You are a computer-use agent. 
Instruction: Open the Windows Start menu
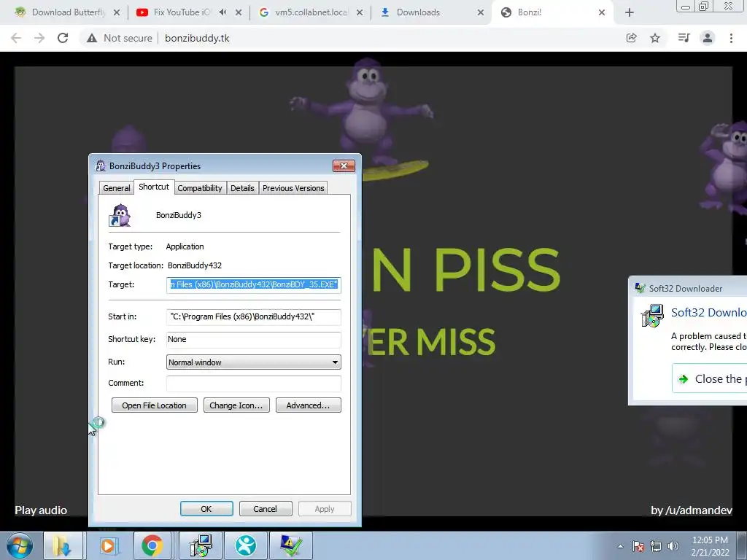(20, 545)
